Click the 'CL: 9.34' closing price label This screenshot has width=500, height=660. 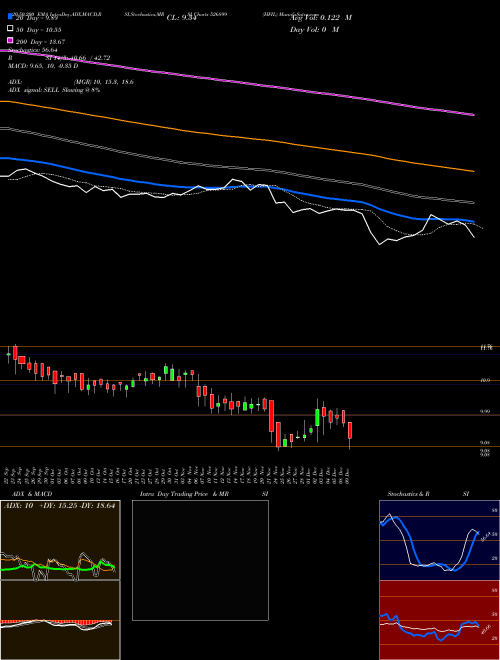[x=181, y=18]
